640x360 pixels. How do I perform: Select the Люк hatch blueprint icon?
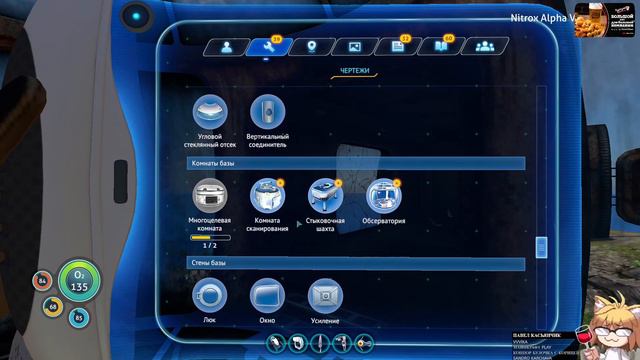[210, 296]
